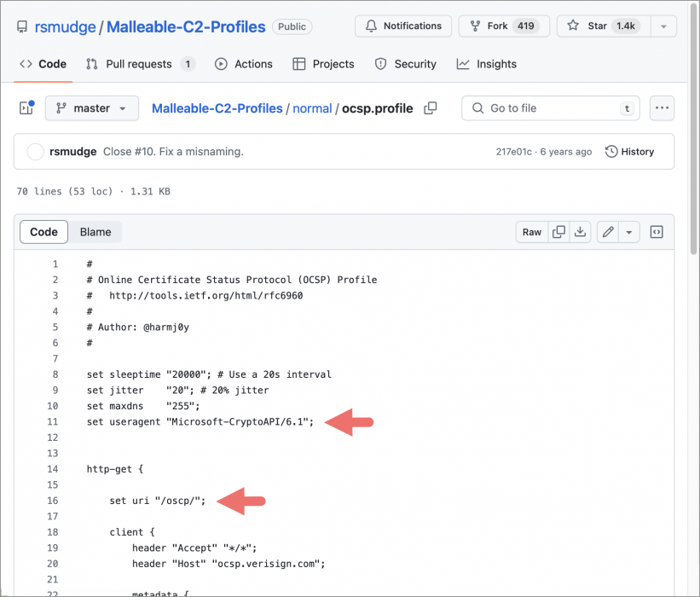The width and height of the screenshot is (700, 597).
Task: Select the Code view toggle
Action: pos(44,232)
